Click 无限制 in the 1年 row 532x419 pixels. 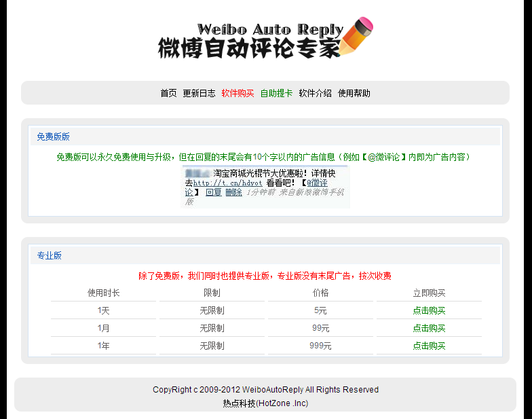tap(212, 346)
